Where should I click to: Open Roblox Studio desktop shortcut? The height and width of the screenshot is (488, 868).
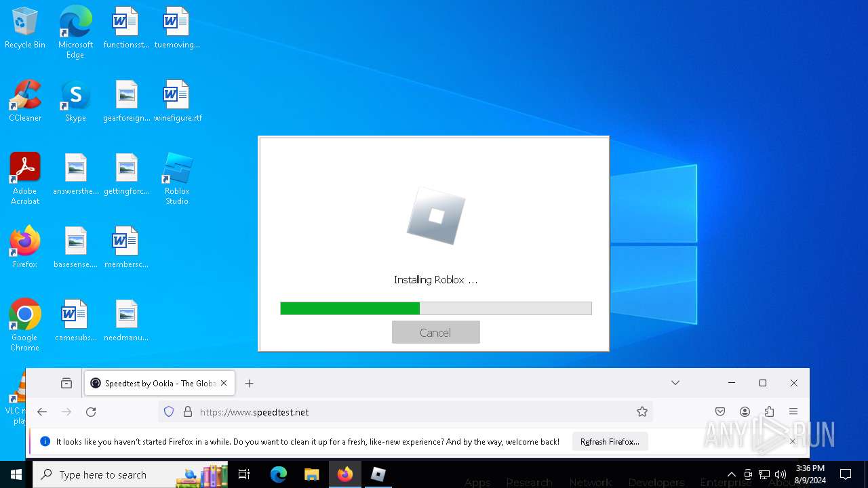177,178
